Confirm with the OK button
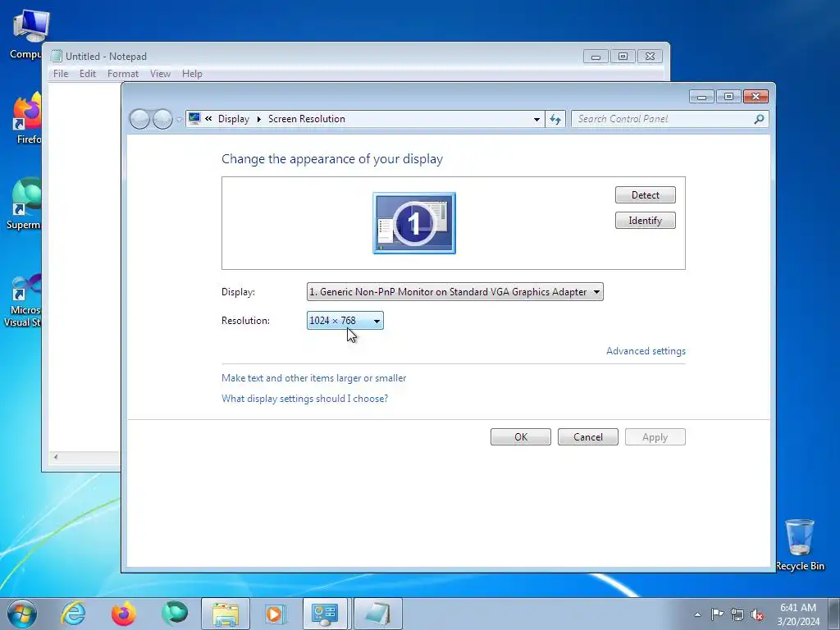Screen dimensions: 840x630 (x=521, y=437)
